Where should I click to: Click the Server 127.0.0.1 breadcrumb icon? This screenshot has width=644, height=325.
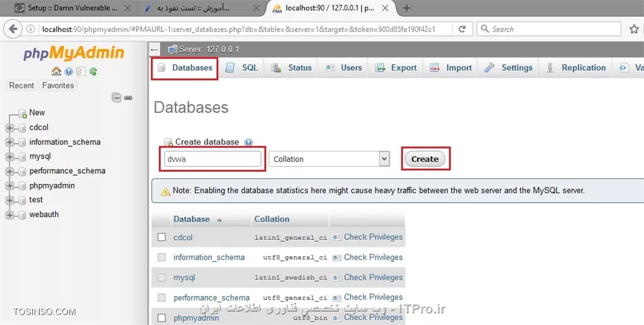point(172,50)
